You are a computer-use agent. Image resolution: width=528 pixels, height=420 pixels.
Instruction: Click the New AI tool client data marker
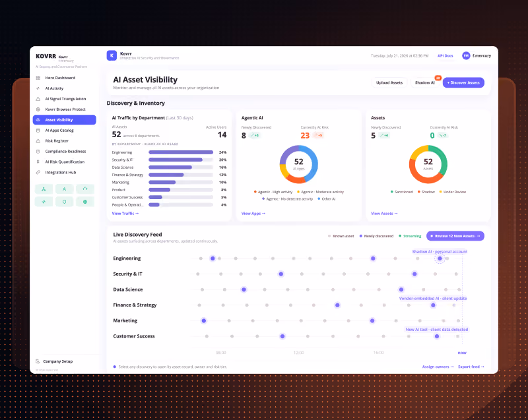pyautogui.click(x=437, y=336)
